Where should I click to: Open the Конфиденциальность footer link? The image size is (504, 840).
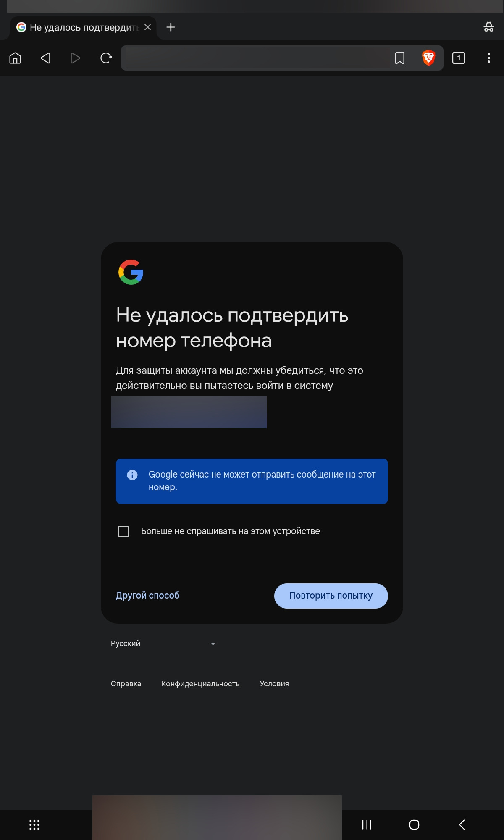201,684
